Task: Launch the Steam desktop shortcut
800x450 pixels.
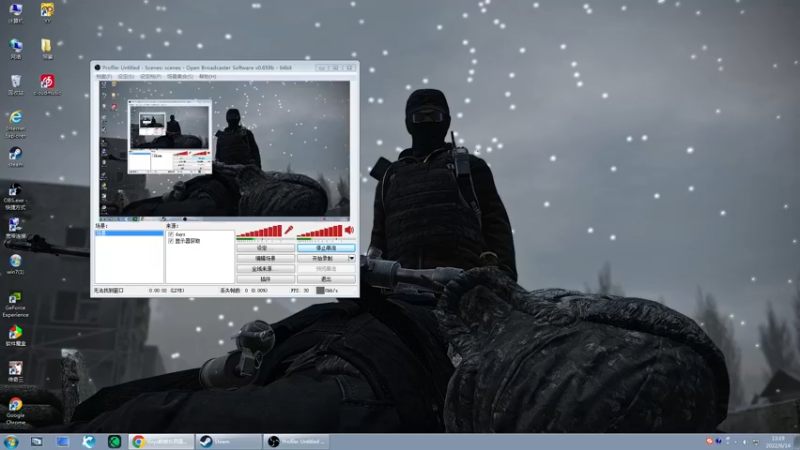Action: coord(15,157)
